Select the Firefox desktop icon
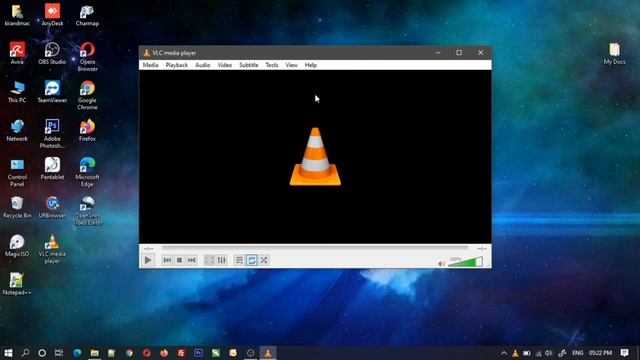This screenshot has width=640, height=360. click(87, 130)
